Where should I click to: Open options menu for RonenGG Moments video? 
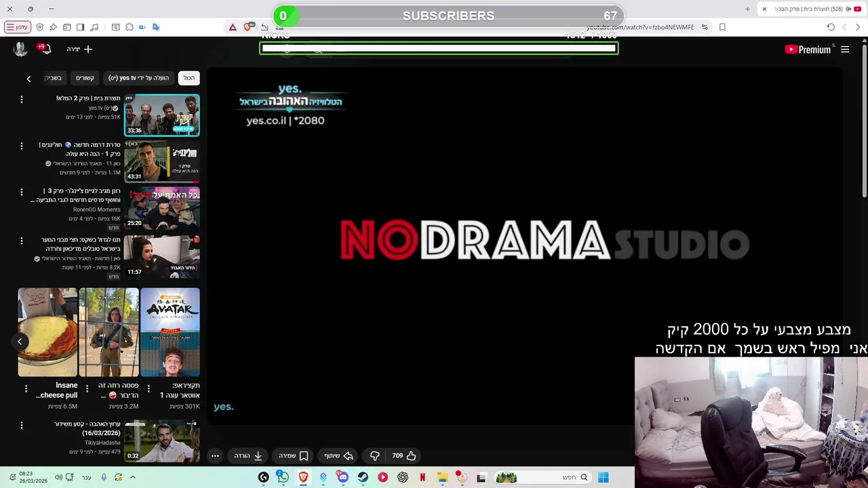[x=22, y=192]
